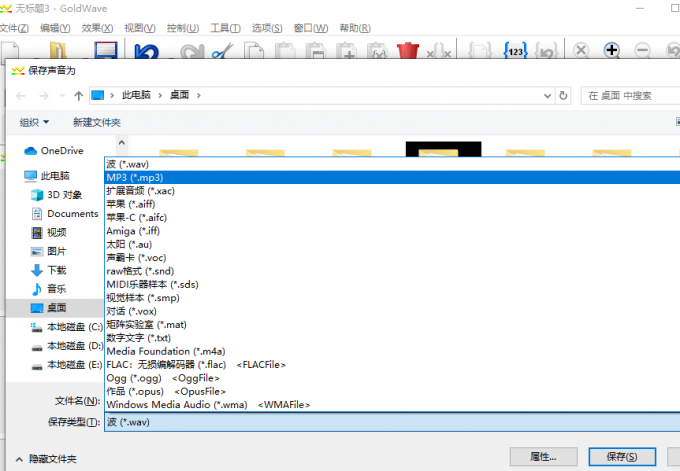
Task: Click 桌面 segment in address bar
Action: (x=179, y=95)
